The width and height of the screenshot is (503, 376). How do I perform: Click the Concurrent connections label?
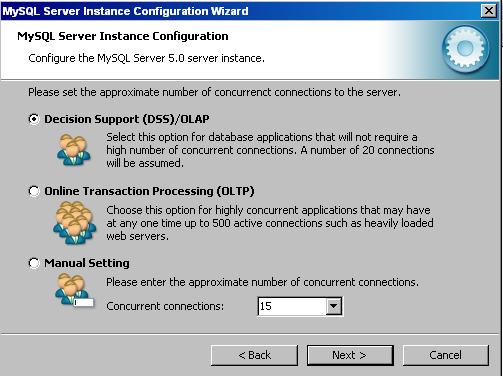click(x=165, y=306)
